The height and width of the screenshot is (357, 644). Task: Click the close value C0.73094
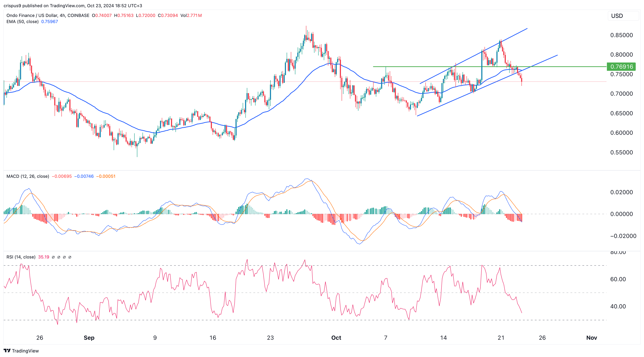(x=168, y=15)
